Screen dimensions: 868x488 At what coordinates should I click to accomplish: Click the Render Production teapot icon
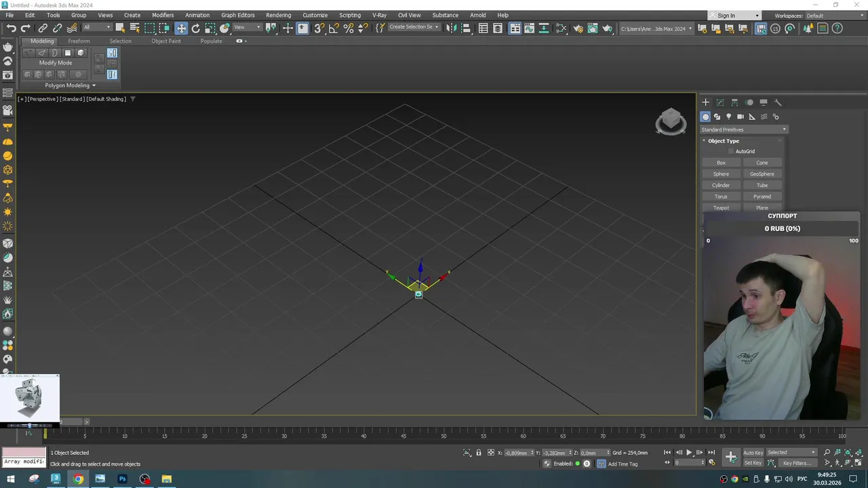(608, 28)
